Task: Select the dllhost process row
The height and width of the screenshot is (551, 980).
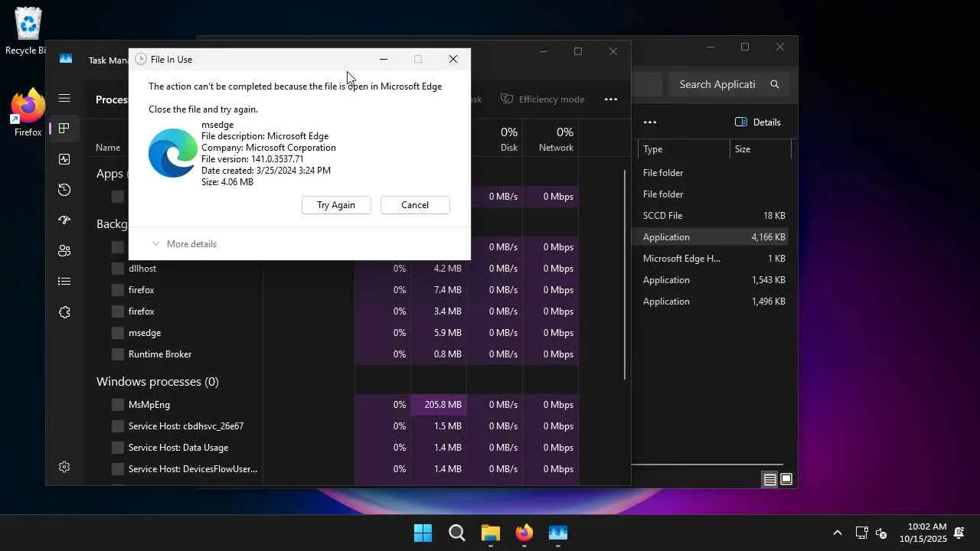Action: 337,269
